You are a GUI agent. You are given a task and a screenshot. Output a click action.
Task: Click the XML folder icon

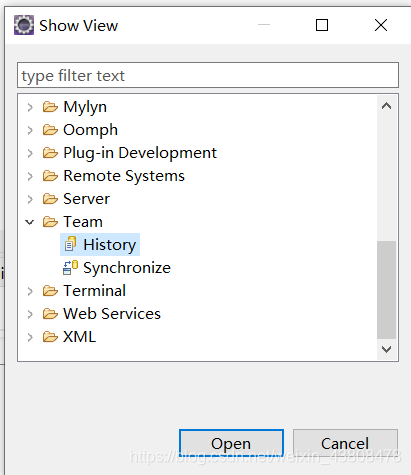[x=50, y=337]
